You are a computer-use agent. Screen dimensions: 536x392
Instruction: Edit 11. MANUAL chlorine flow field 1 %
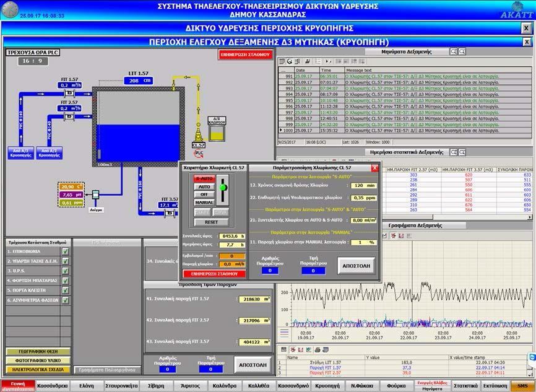364,242
